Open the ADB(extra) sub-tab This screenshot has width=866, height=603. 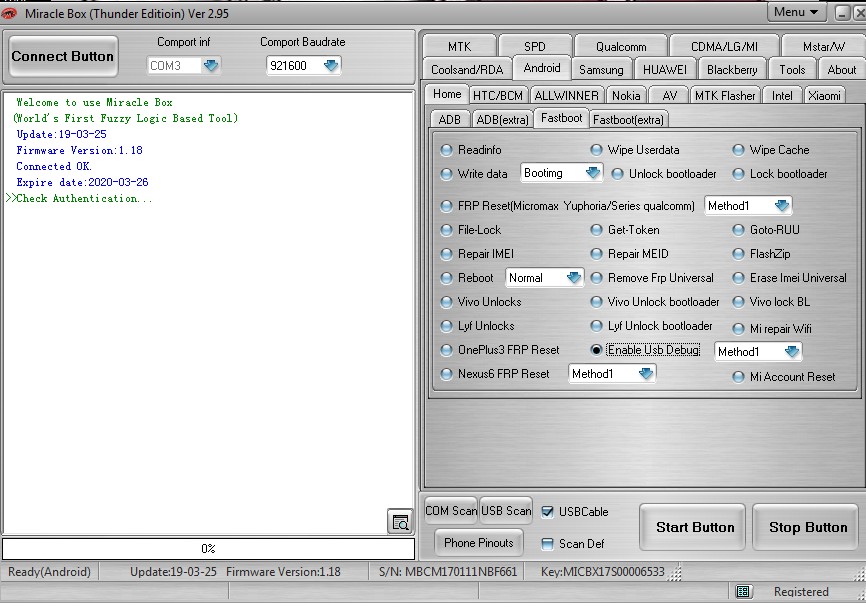(502, 119)
